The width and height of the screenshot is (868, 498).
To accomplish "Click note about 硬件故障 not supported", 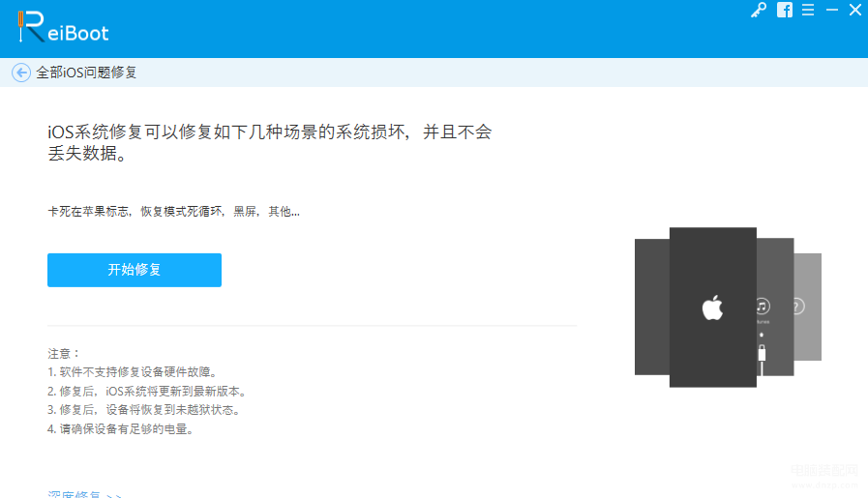I will (132, 372).
